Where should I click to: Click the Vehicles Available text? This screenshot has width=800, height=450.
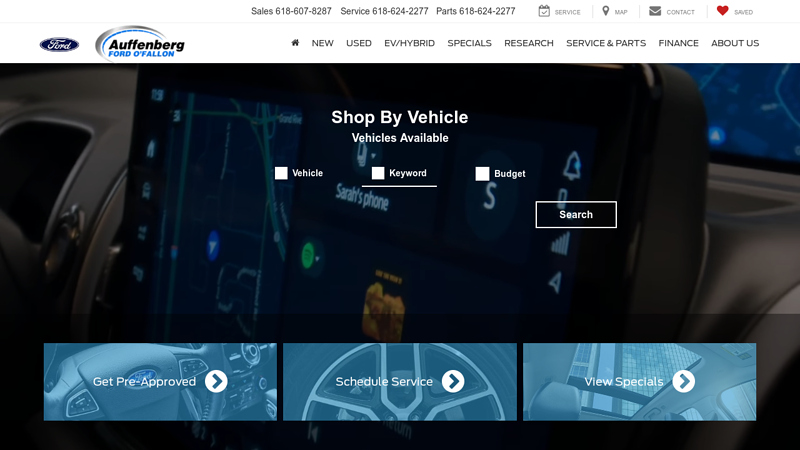point(400,138)
